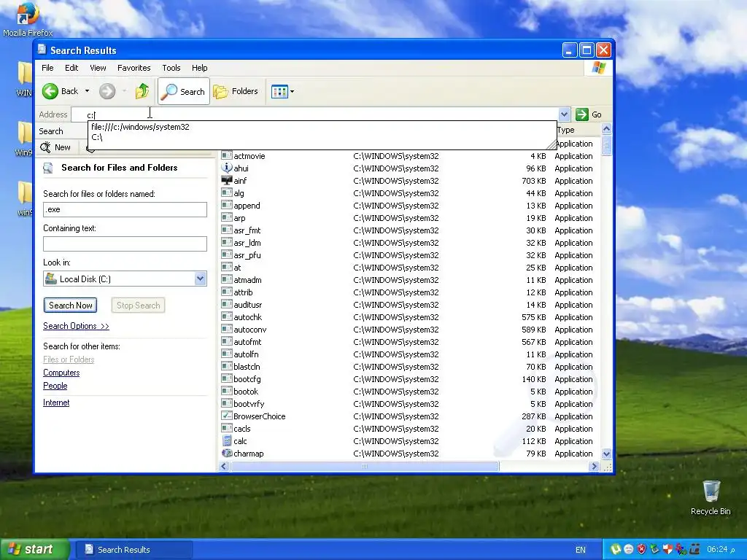This screenshot has width=747, height=560.
Task: Click the taskbar clock showing 06:24
Action: tap(721, 550)
